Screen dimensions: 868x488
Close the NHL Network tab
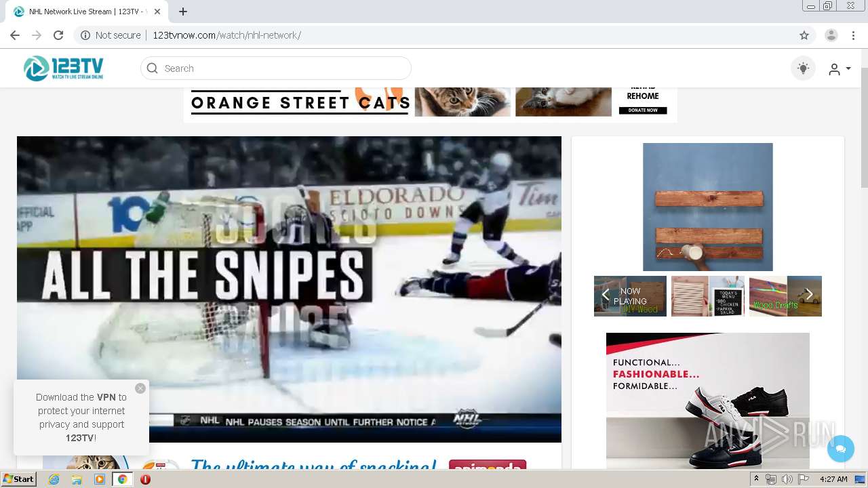pyautogui.click(x=157, y=12)
